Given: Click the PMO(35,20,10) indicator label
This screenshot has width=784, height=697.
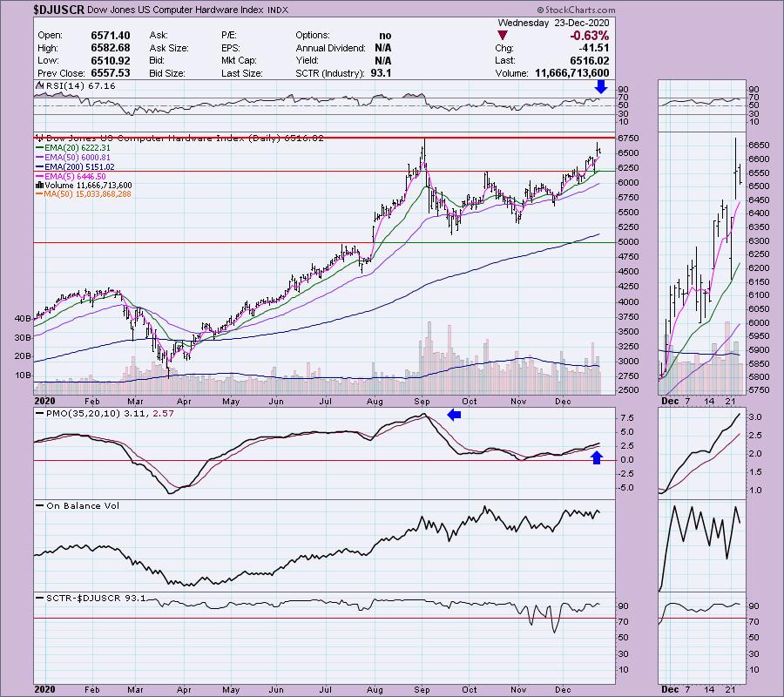Looking at the screenshot, I should [x=83, y=414].
